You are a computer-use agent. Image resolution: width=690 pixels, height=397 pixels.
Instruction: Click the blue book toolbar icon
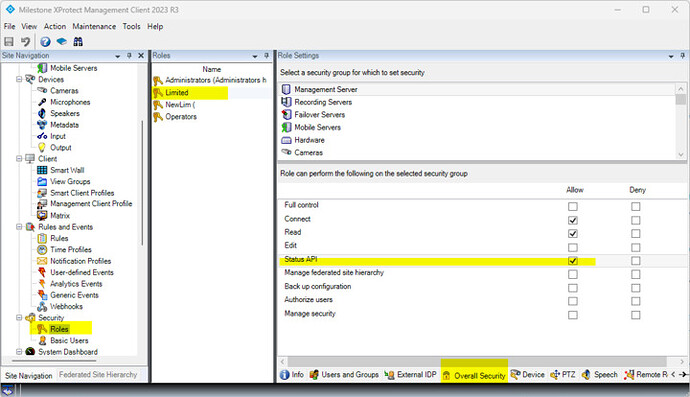62,41
